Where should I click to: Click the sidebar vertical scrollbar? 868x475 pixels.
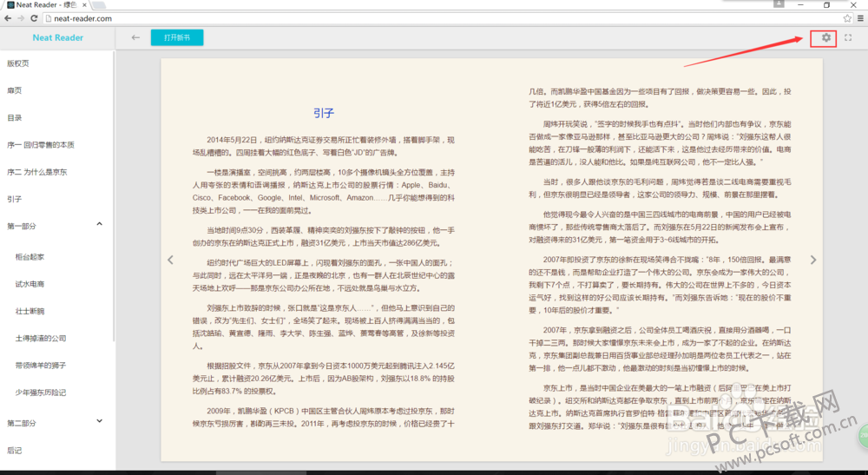(114, 196)
